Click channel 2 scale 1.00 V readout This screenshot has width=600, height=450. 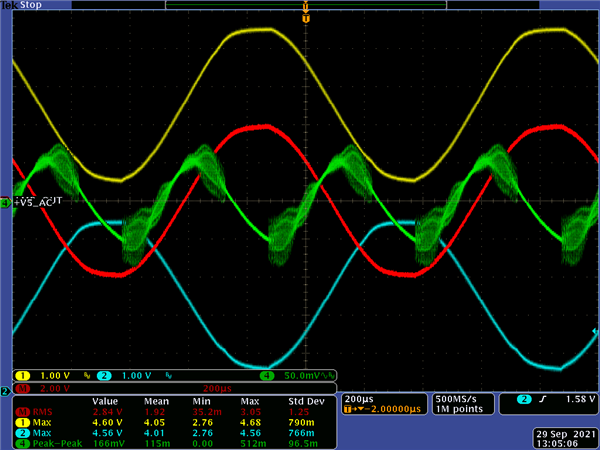(136, 376)
